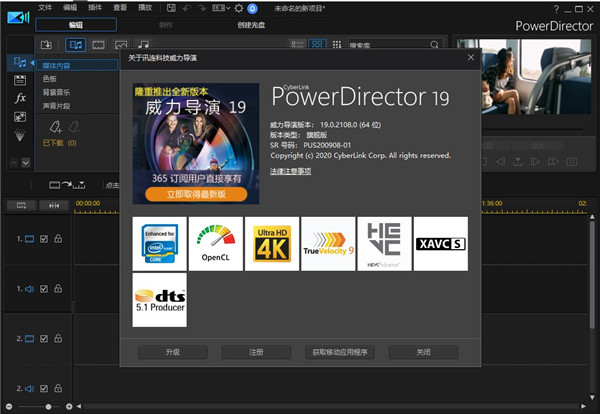The image size is (600, 414).
Task: Open the 插件 menu
Action: click(x=95, y=7)
